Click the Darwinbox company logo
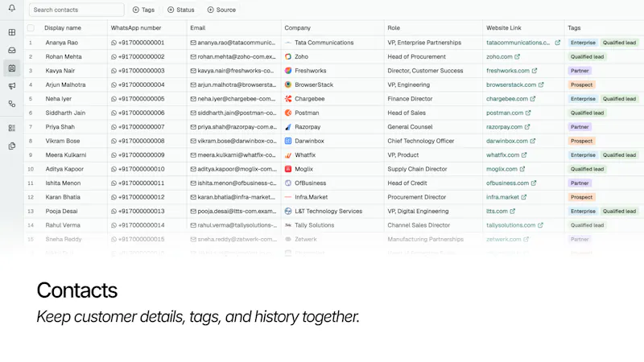This screenshot has width=644, height=362. click(x=288, y=141)
